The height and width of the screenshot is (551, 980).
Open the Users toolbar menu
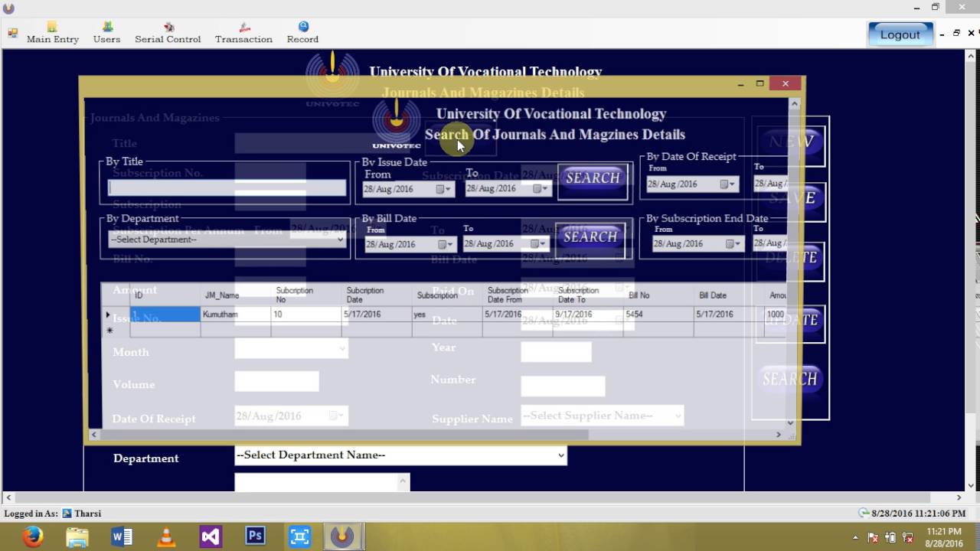click(106, 33)
